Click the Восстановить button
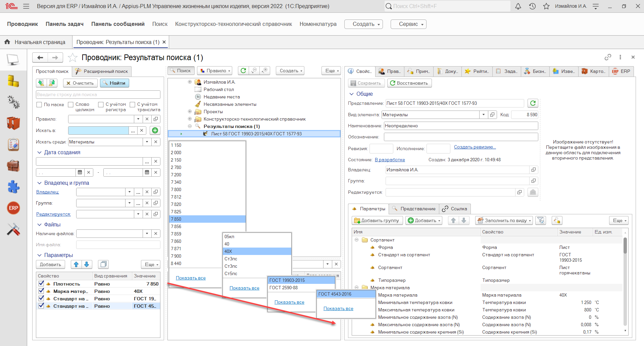Viewport: 644px width, 346px height. tap(409, 83)
